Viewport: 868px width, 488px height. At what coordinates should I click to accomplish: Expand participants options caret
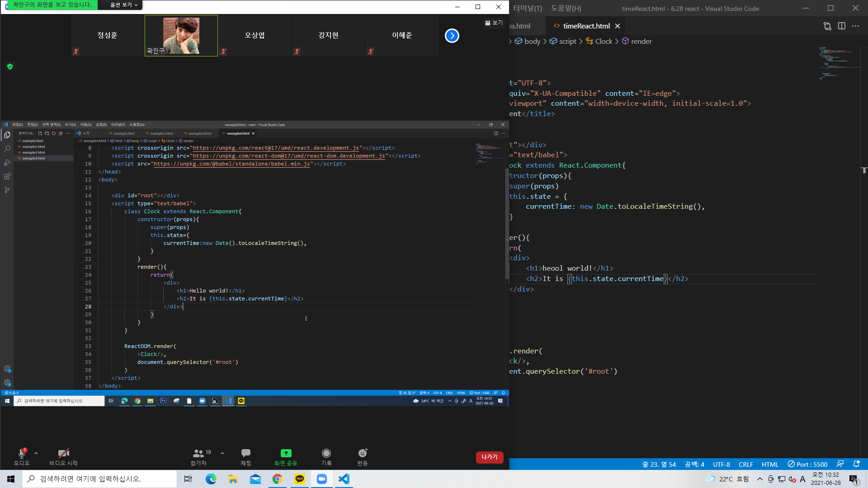tap(222, 453)
